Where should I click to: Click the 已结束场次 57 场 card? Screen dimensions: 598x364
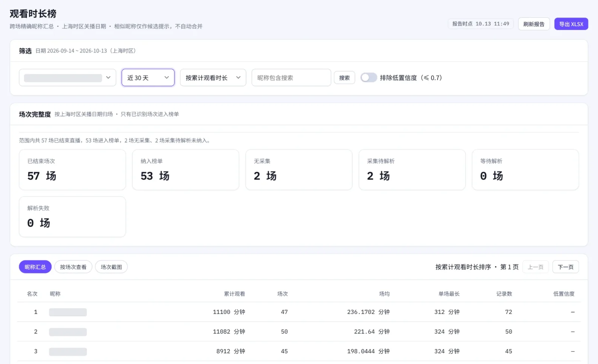[73, 170]
